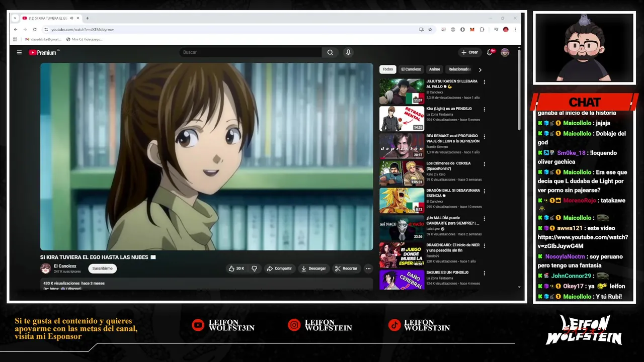Image resolution: width=644 pixels, height=362 pixels.
Task: Click the Recortar clip button
Action: 346,268
